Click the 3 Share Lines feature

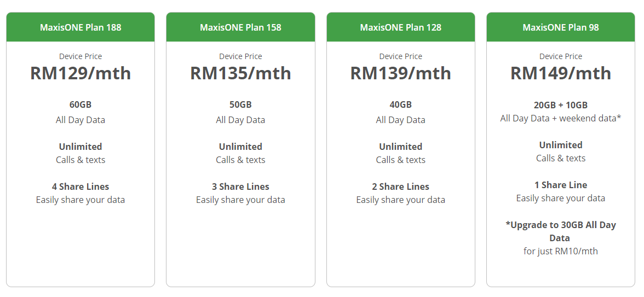pyautogui.click(x=240, y=187)
